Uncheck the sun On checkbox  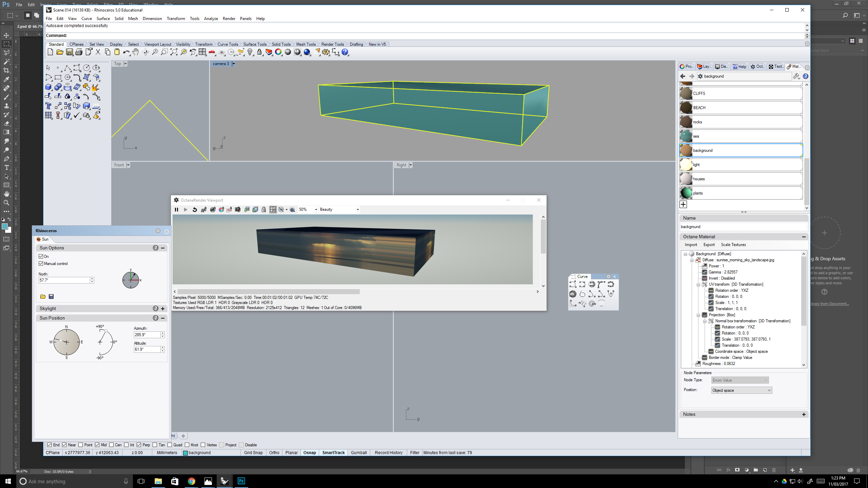tap(41, 257)
